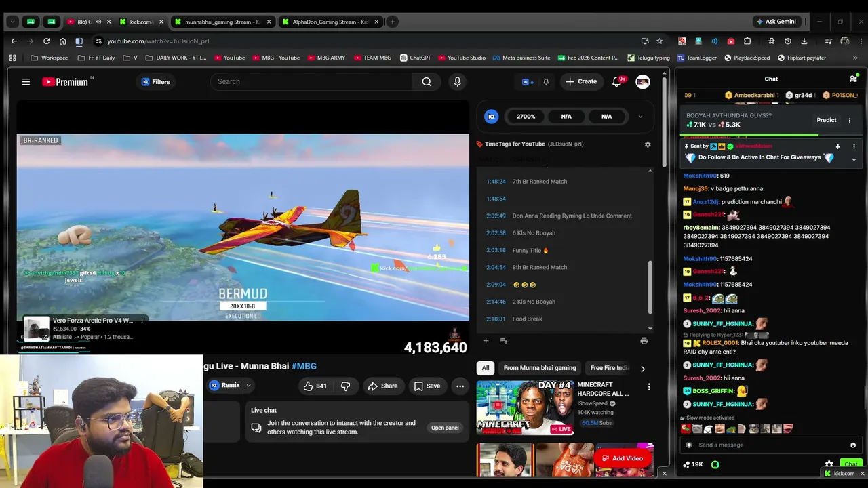Open browser apps grid in bookmarks bar
The image size is (868, 488).
12,58
